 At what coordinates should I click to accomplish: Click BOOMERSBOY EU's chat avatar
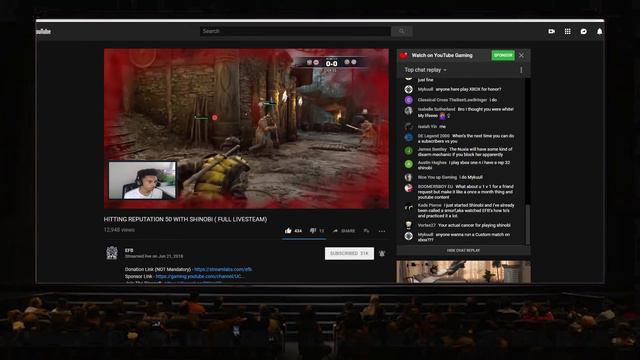[x=409, y=188]
